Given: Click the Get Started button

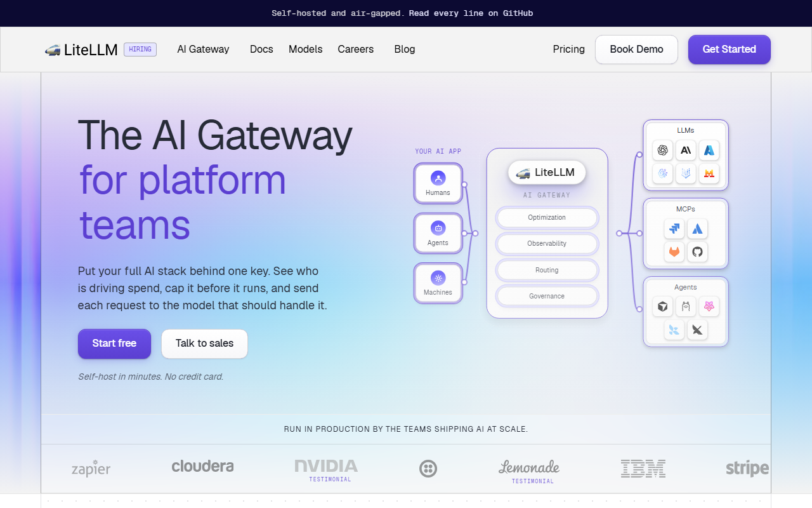Looking at the screenshot, I should click(730, 50).
